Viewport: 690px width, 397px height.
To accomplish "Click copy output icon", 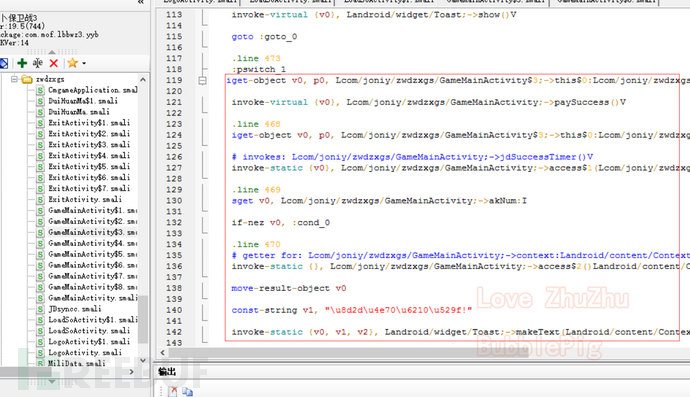I will point(187,391).
